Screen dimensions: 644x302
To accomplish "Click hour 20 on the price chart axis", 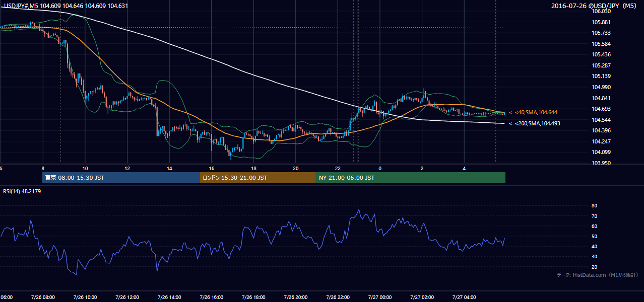I will pos(296,168).
